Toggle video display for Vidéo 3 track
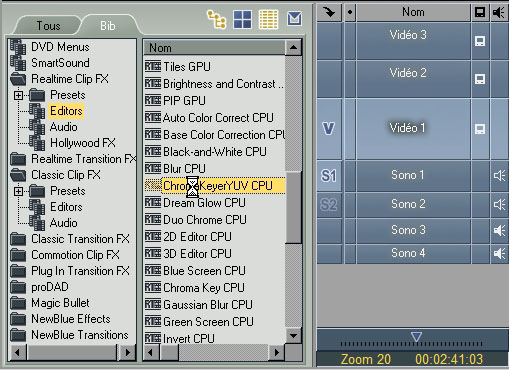The width and height of the screenshot is (509, 370). click(x=480, y=41)
